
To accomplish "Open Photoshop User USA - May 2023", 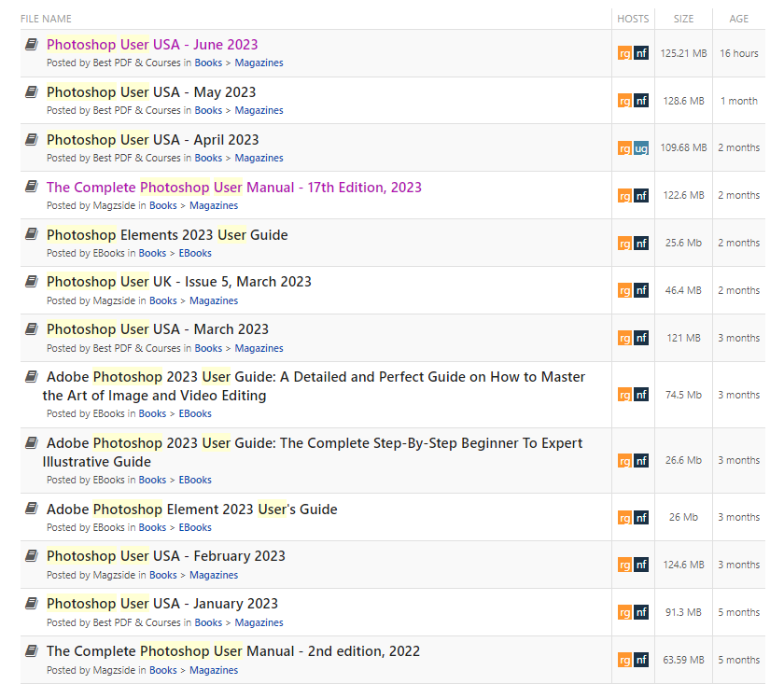I will [x=151, y=92].
